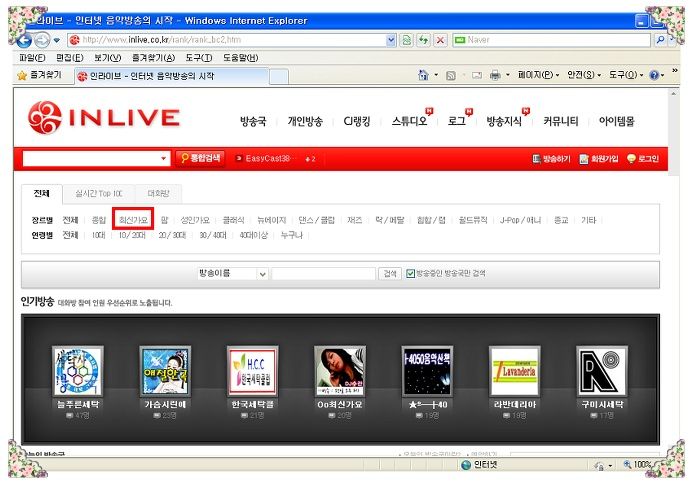The image size is (693, 484).
Task: Click the browser Back arrow button
Action: pyautogui.click(x=24, y=40)
